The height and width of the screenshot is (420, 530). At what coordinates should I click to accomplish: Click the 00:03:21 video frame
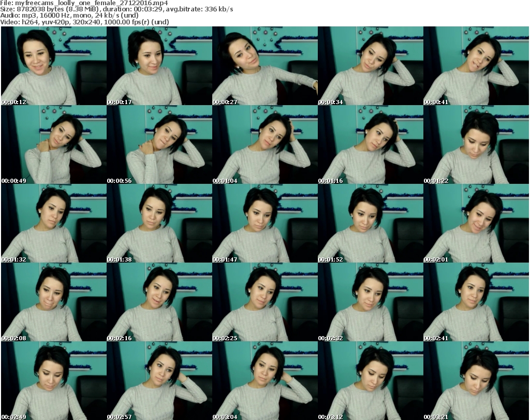[x=476, y=381]
